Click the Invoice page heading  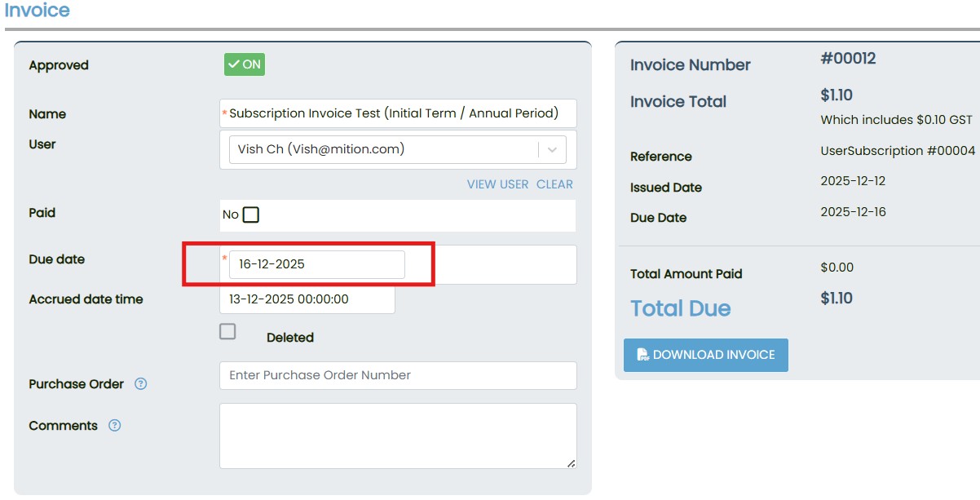click(37, 11)
